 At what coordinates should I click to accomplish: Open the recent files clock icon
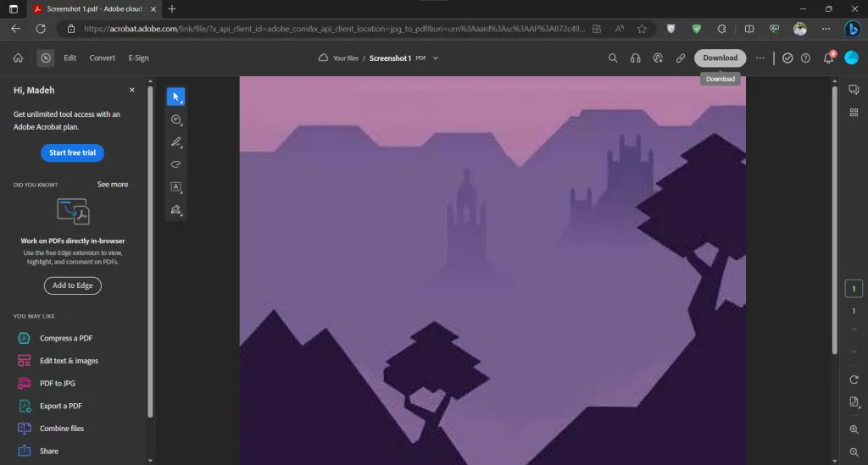click(x=46, y=58)
